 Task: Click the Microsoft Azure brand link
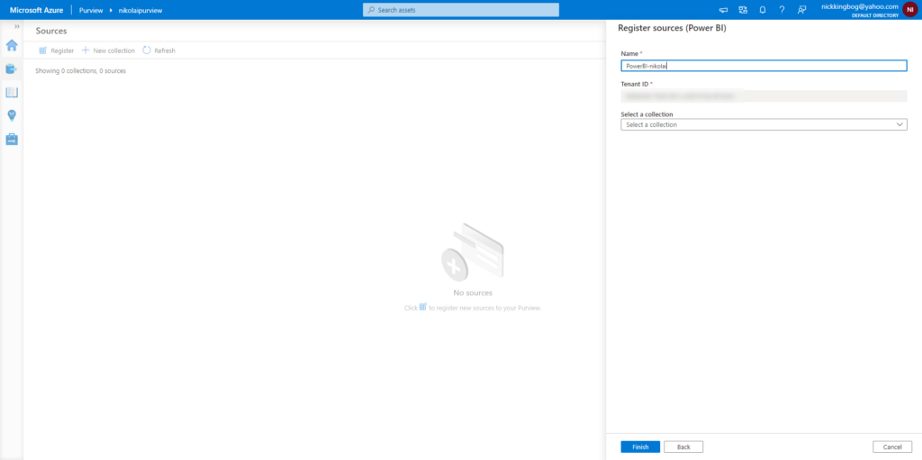[x=36, y=10]
